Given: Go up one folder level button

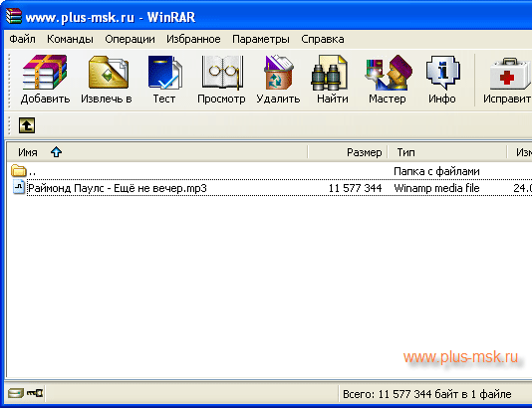Looking at the screenshot, I should [x=27, y=125].
